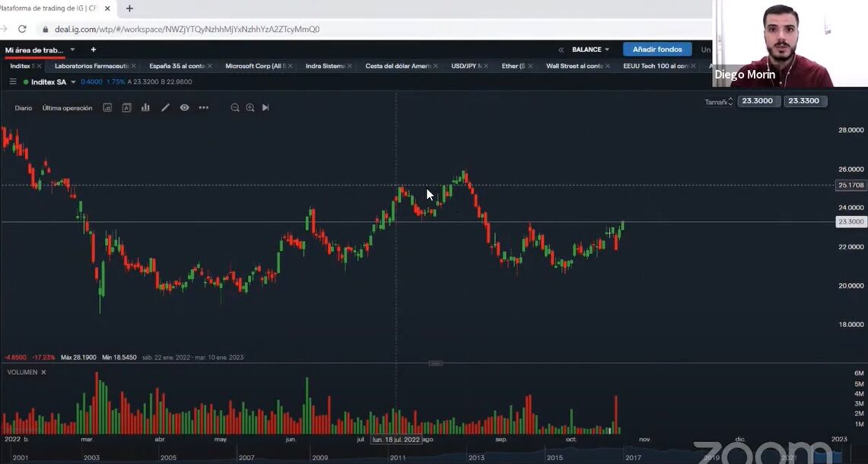Switch to the Laboratorios Farmaceutic tab
The height and width of the screenshot is (464, 868).
[91, 66]
